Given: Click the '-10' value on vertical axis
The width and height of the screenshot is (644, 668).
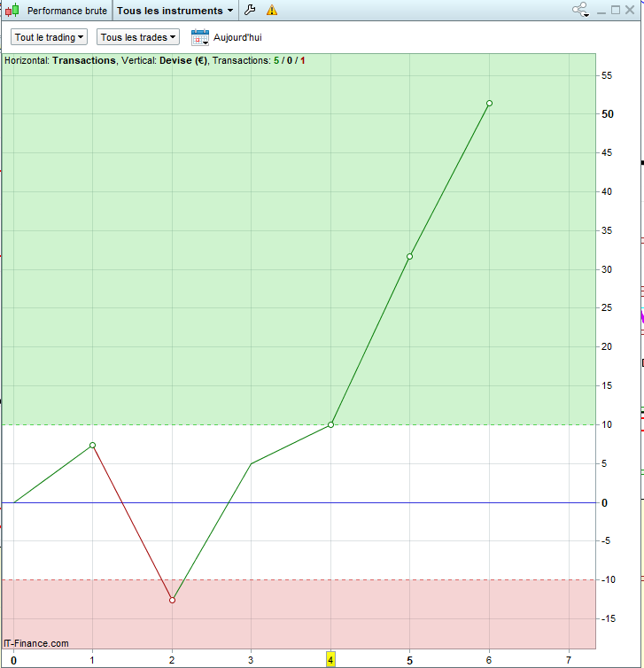Looking at the screenshot, I should 609,579.
